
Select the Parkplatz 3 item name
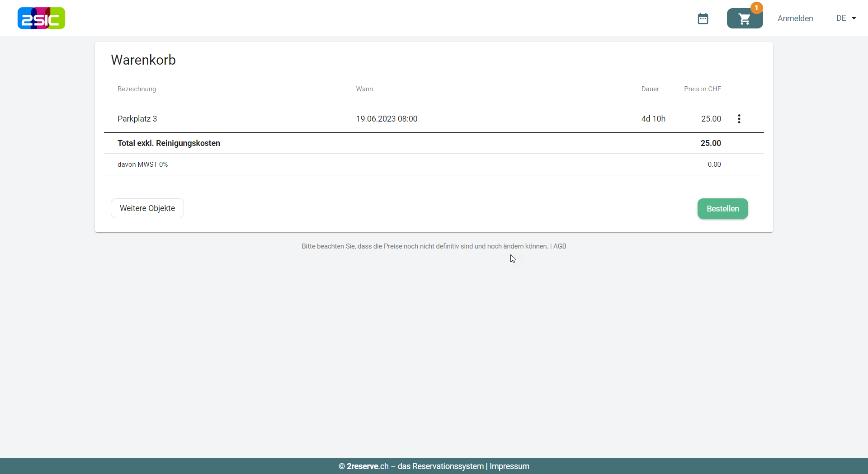click(x=137, y=119)
